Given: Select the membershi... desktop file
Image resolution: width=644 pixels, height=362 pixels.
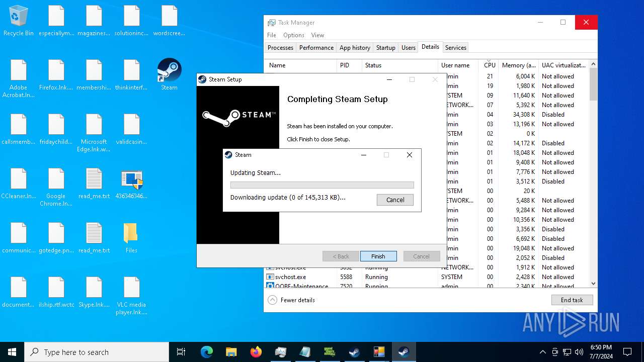Looking at the screenshot, I should point(94,75).
